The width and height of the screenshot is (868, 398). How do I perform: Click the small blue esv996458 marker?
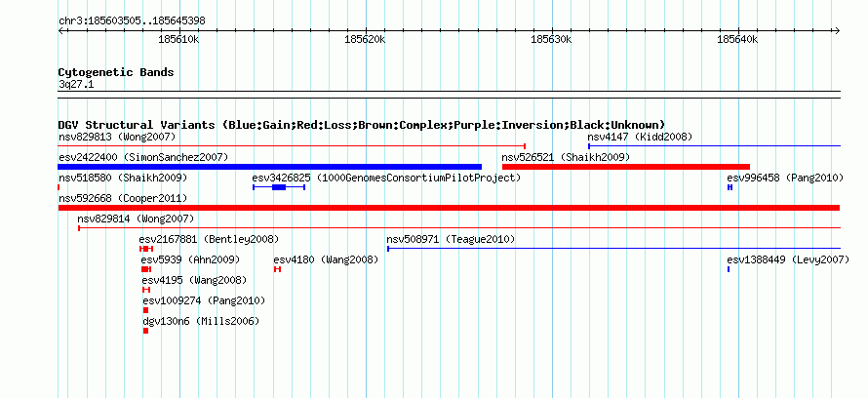click(x=730, y=187)
